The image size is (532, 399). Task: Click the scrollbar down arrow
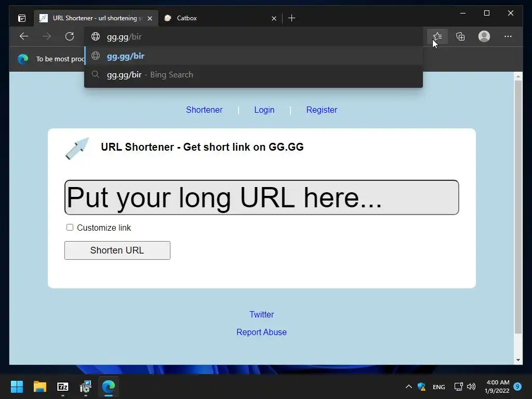coord(518,360)
